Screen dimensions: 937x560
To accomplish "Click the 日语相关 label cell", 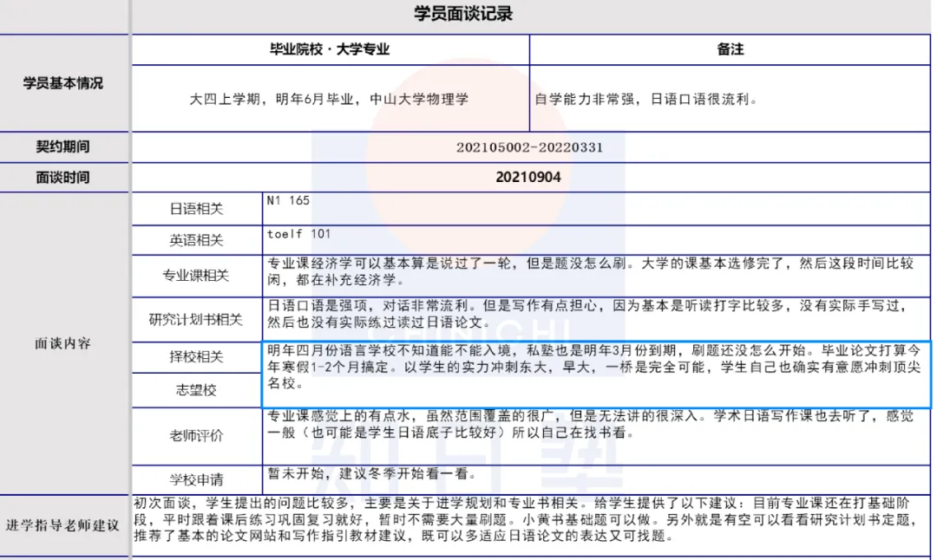I will click(197, 209).
